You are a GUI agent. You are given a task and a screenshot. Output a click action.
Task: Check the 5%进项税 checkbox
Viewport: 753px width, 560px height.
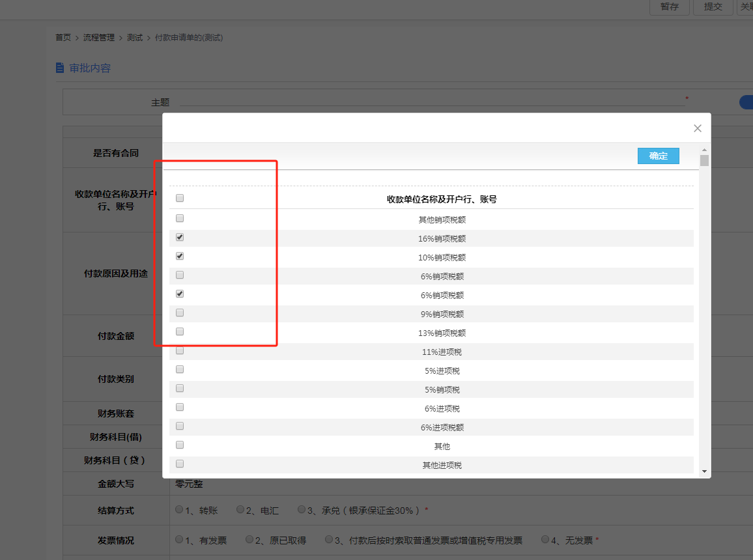180,369
